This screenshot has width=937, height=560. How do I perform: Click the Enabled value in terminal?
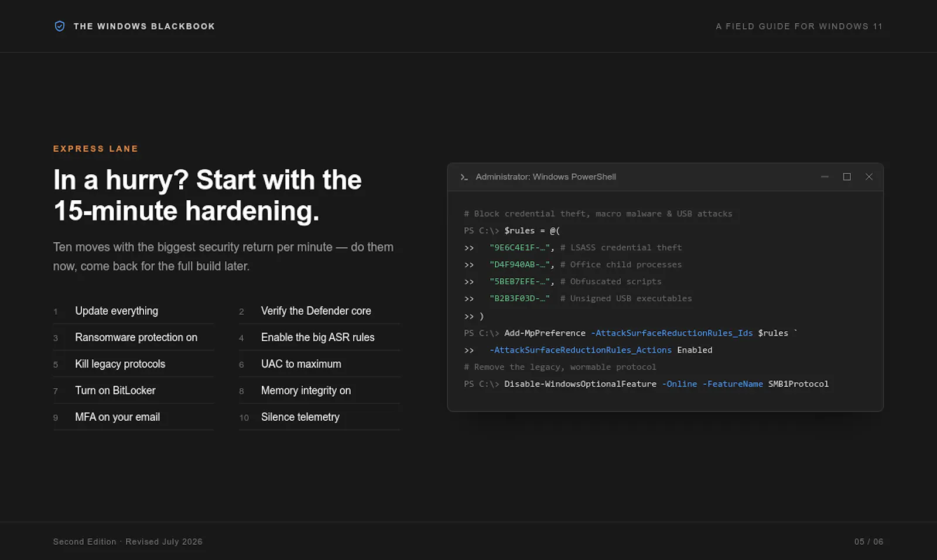(695, 350)
